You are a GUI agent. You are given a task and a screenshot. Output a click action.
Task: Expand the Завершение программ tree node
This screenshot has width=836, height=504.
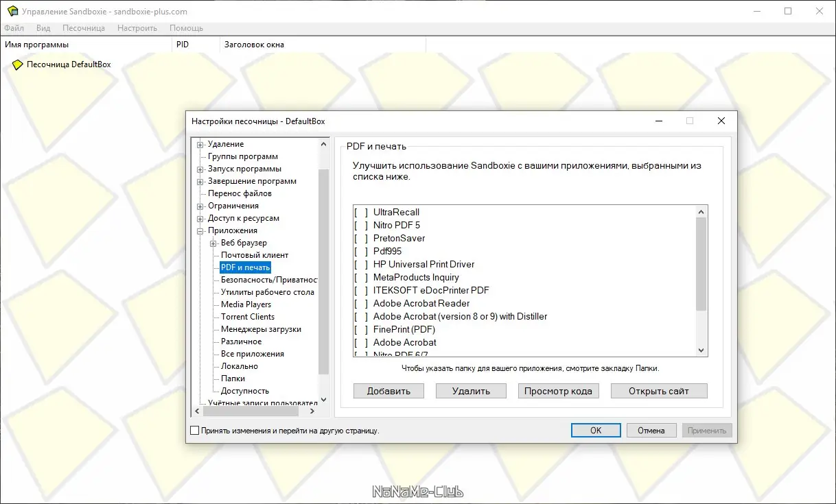coord(200,181)
